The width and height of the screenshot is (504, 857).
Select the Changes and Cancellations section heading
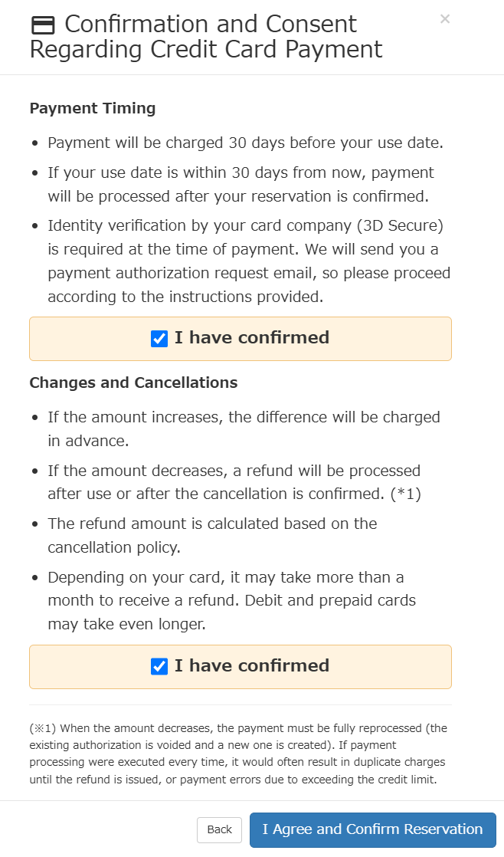click(x=133, y=383)
